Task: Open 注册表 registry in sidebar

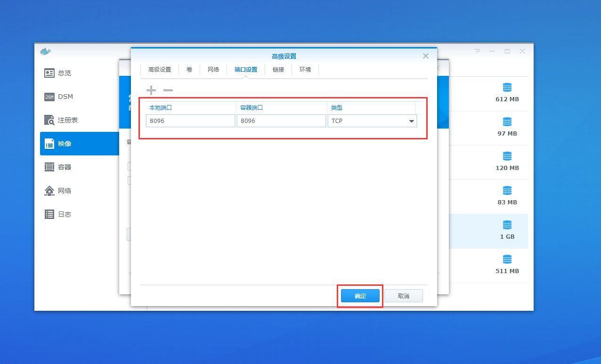Action: coord(67,120)
